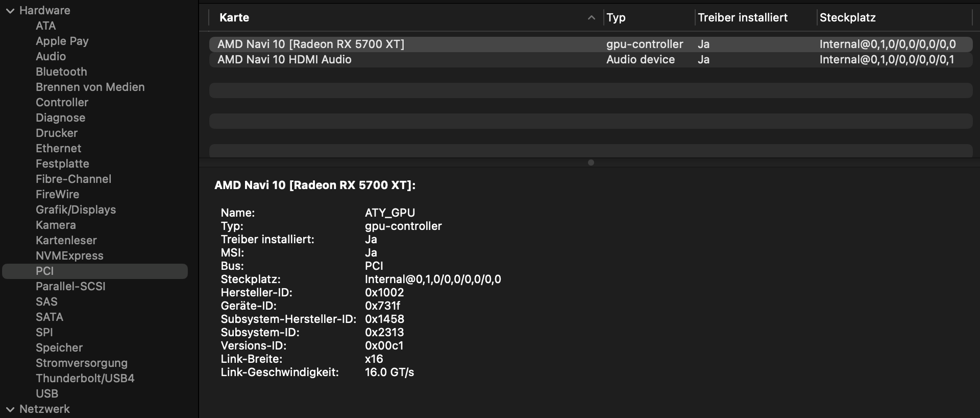Click the PCI sidebar item

pos(45,271)
